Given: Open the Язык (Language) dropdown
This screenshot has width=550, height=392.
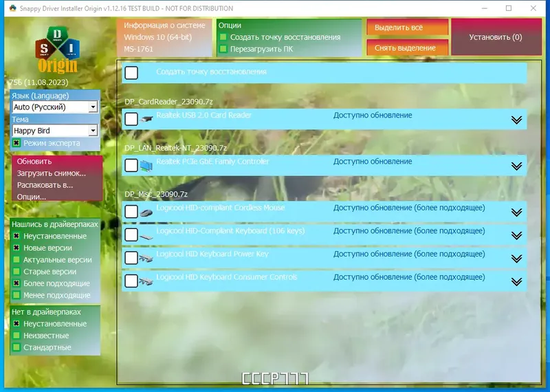Looking at the screenshot, I should (x=55, y=107).
